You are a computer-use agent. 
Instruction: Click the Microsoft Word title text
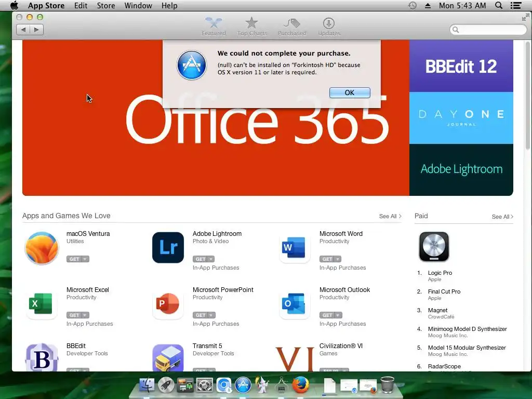point(341,234)
